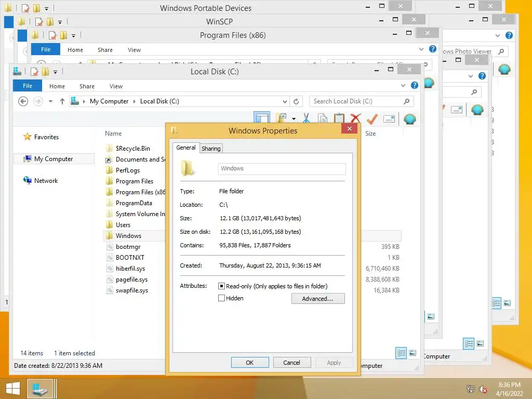The image size is (532, 399).
Task: Open the Windows Start button
Action: point(12,389)
